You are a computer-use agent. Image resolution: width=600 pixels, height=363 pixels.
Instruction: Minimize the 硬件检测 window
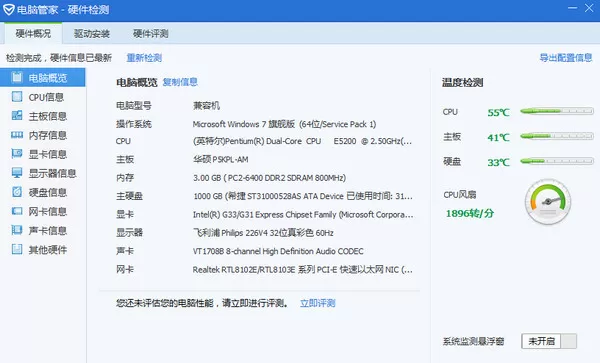pos(572,8)
